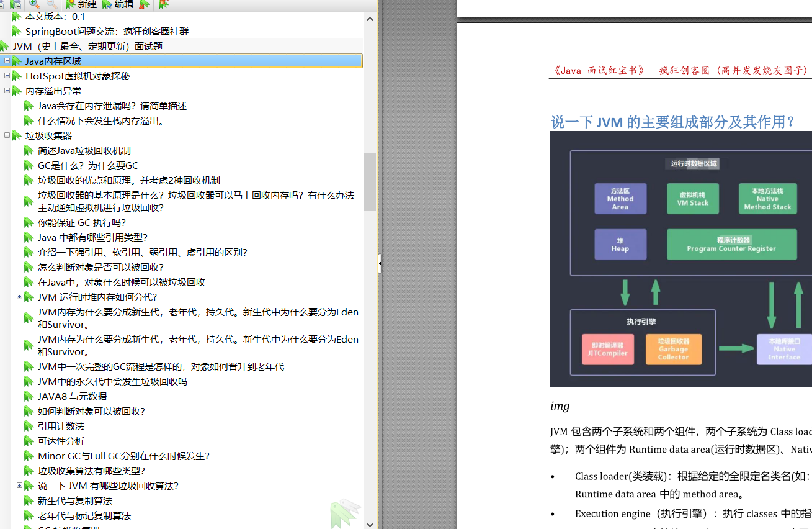Click the bookmark panel scrollbar up arrow
812x529 pixels.
(370, 19)
